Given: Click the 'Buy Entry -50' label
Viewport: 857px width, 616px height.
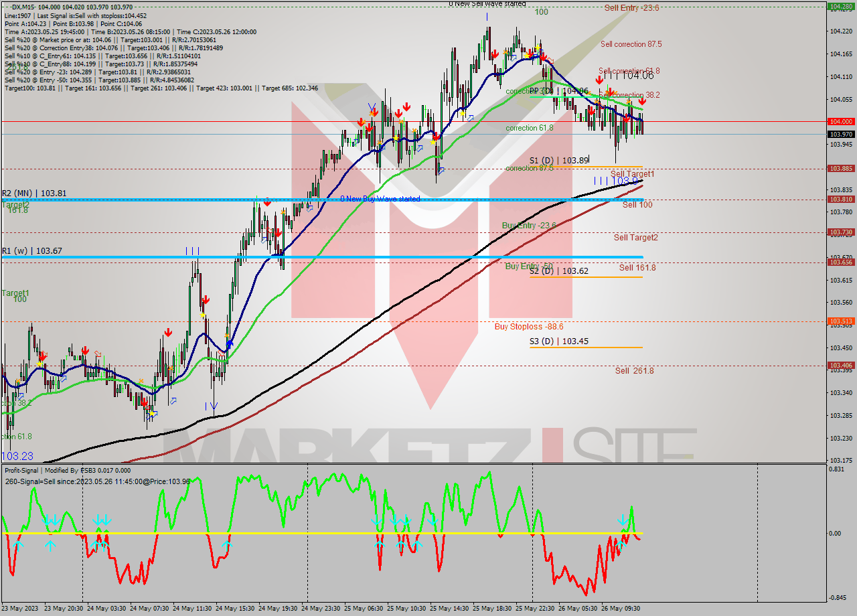Looking at the screenshot, I should 528,266.
